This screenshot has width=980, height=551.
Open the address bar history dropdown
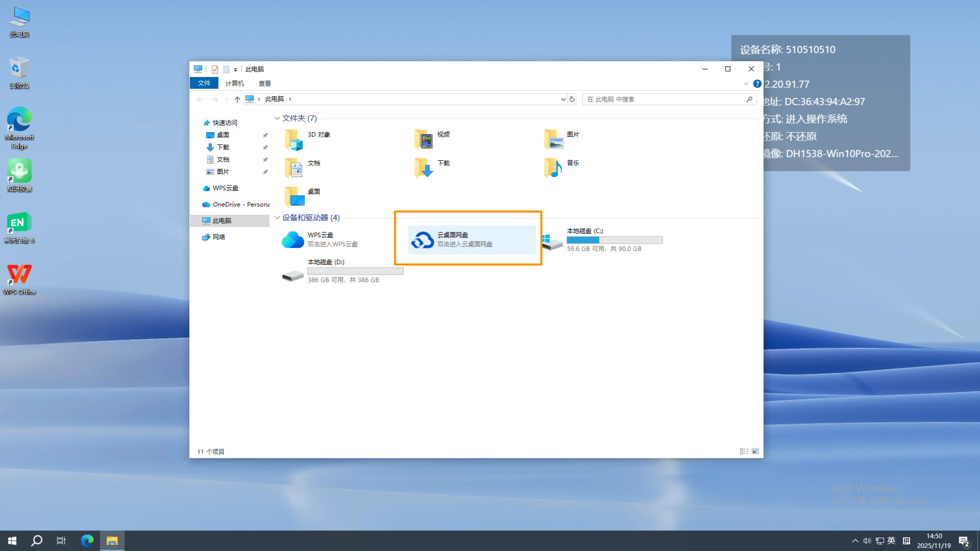[x=563, y=99]
